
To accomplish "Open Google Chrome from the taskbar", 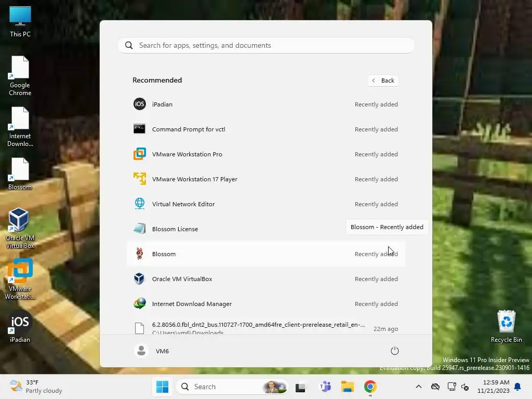I will pos(370,387).
